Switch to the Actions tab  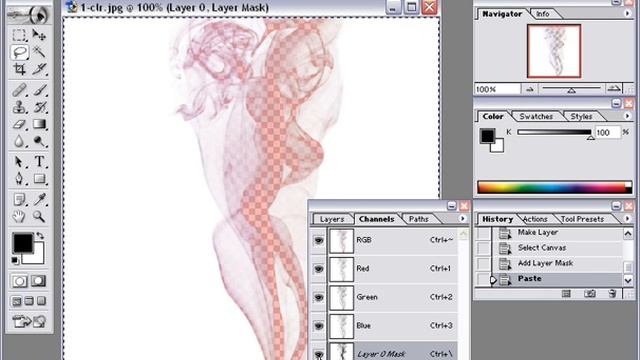pos(535,219)
